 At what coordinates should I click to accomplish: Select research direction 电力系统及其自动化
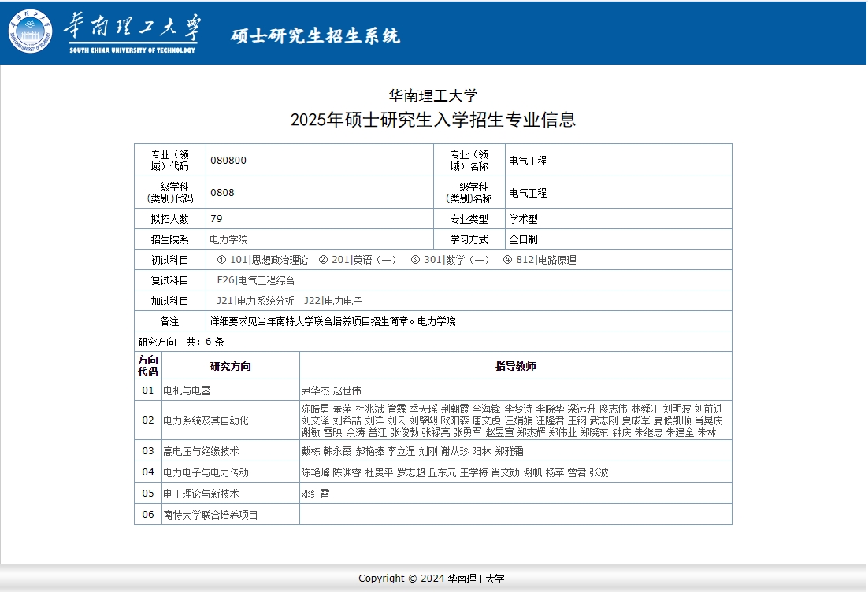(206, 420)
